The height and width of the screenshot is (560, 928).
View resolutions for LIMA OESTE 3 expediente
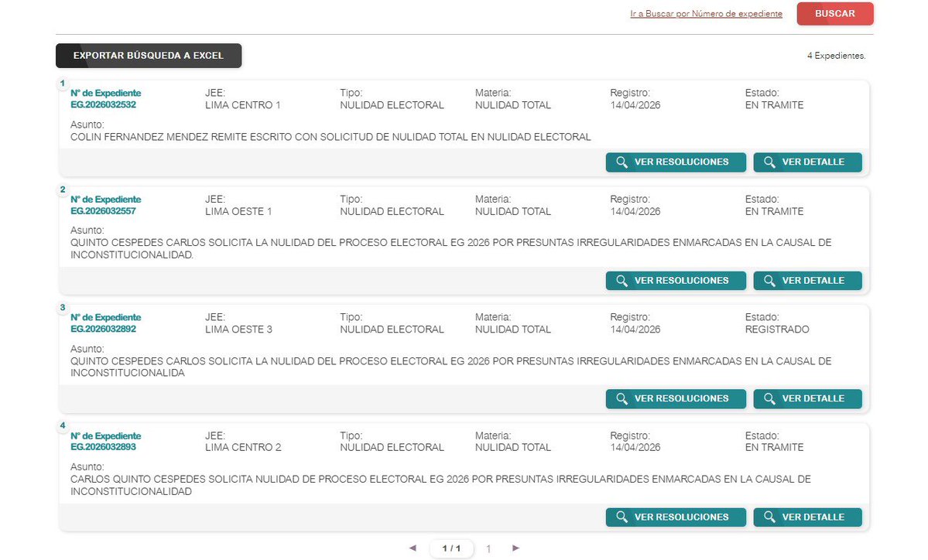675,398
